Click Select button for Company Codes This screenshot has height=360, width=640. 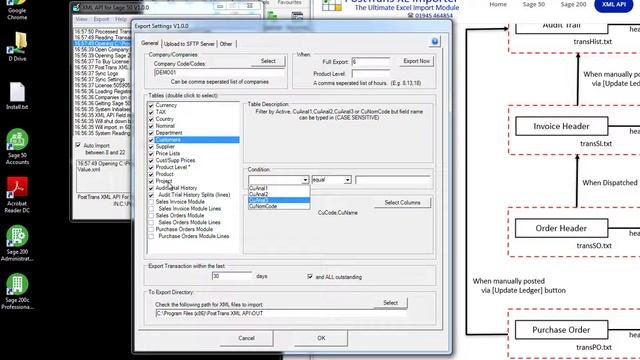268,61
